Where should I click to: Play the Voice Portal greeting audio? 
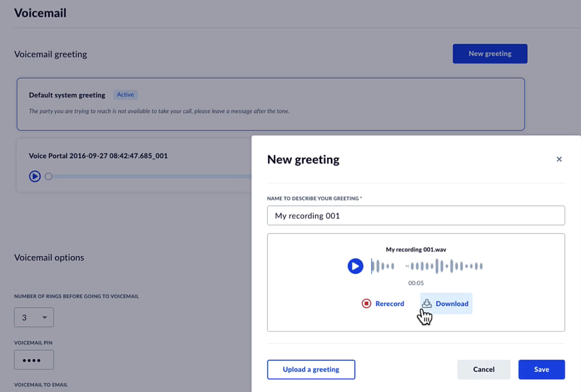point(35,176)
